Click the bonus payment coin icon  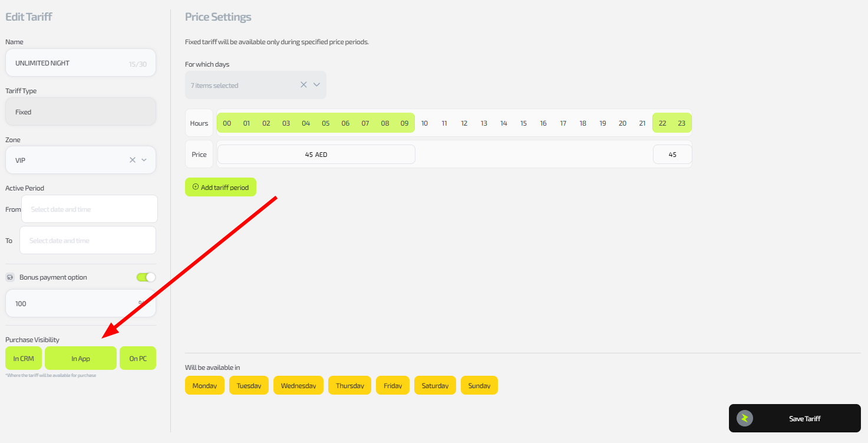(10, 277)
